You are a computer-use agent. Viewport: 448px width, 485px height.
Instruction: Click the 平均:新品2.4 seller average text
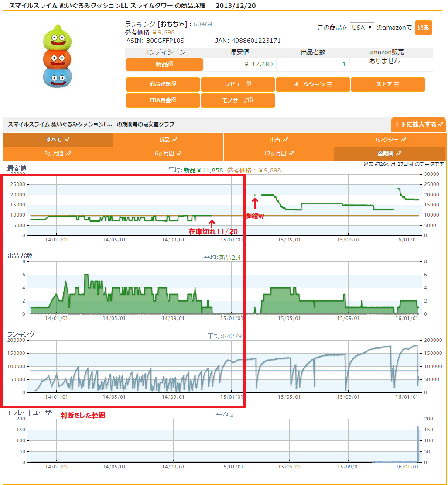click(x=222, y=258)
